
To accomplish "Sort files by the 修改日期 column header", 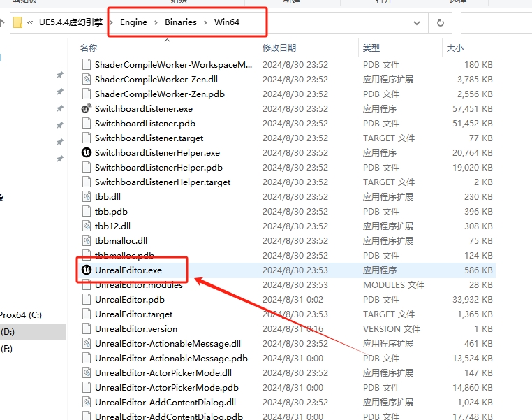I will click(279, 48).
